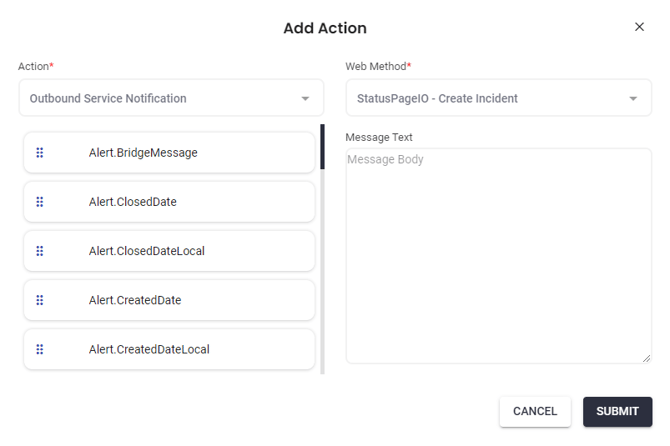Screen dimensions: 670x446
Task: Open the Action dropdown arrow
Action: [x=305, y=99]
